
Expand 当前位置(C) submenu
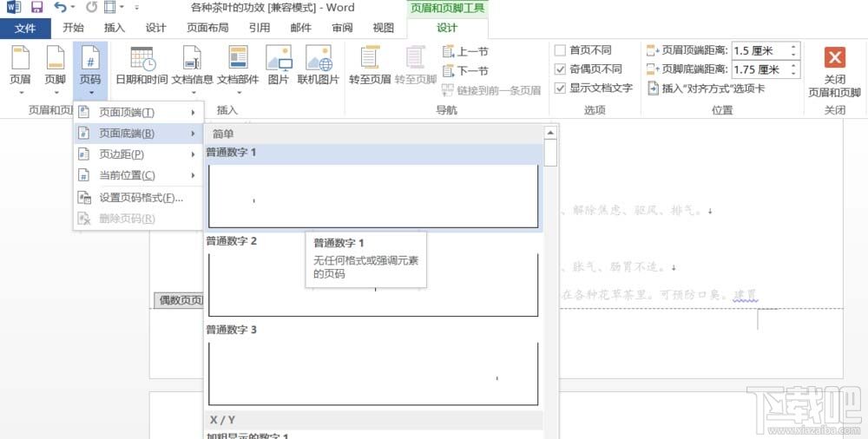coord(138,175)
